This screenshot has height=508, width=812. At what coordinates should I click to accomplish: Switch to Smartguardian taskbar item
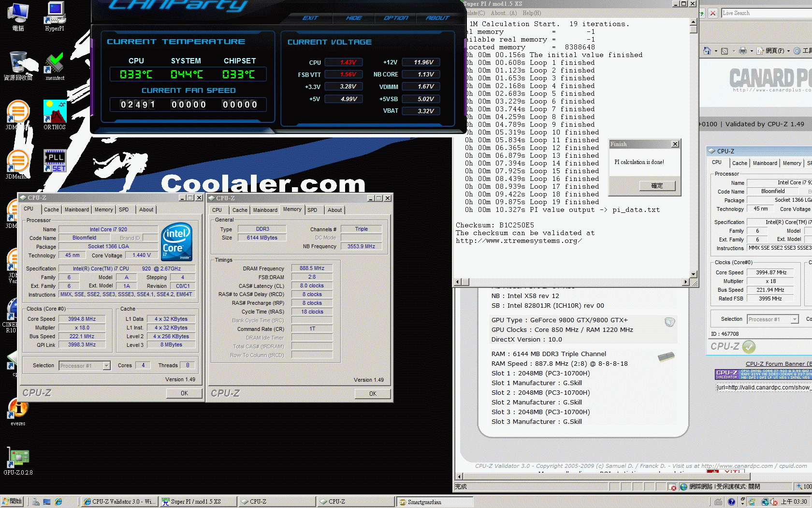click(434, 502)
